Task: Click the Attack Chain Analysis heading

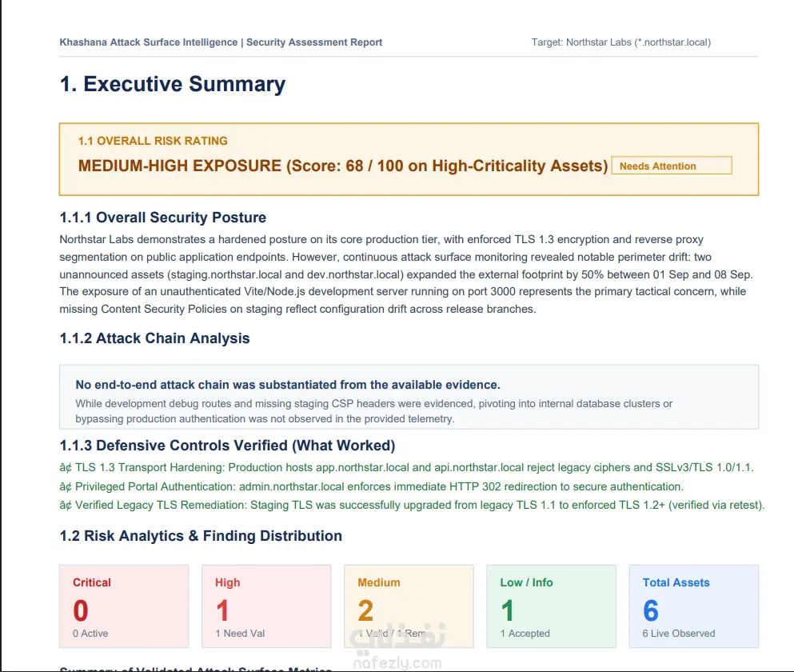Action: (154, 338)
